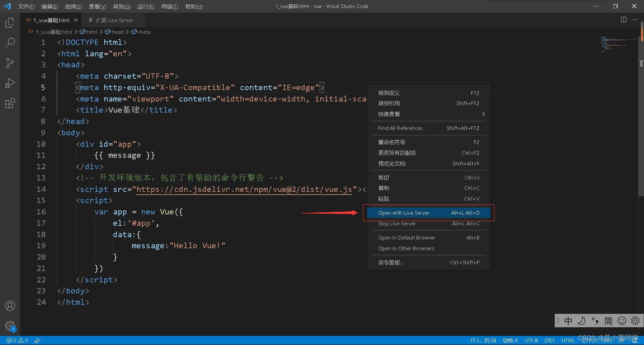
Task: Click IME 简 simplified Chinese icon
Action: pyautogui.click(x=608, y=321)
